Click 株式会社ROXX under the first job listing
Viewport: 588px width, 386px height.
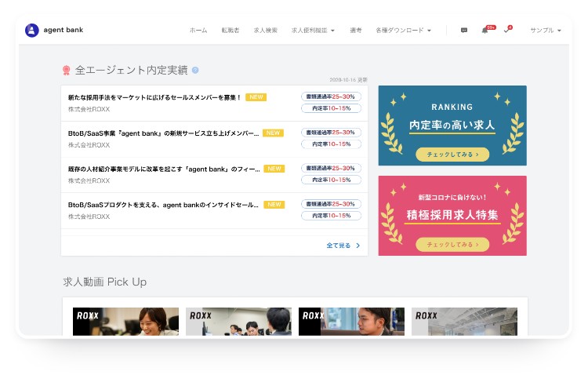click(89, 109)
